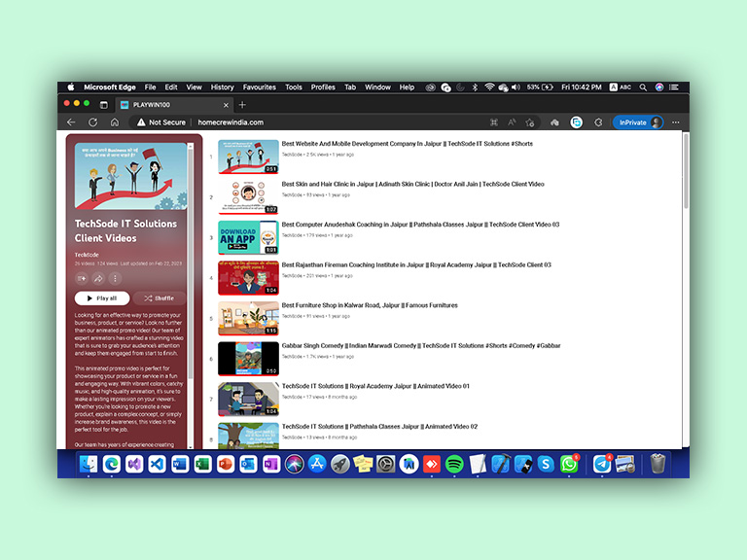Open the Read aloud icon in address bar
This screenshot has height=560, width=747.
click(x=512, y=122)
